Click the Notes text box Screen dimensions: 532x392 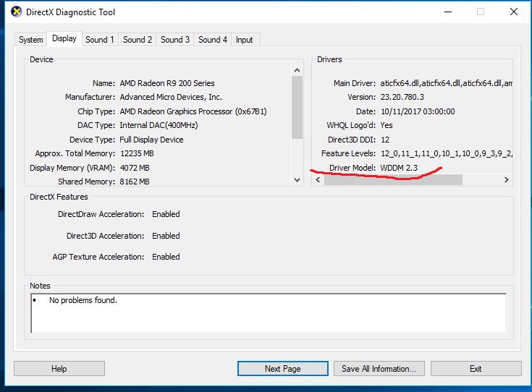pos(269,313)
